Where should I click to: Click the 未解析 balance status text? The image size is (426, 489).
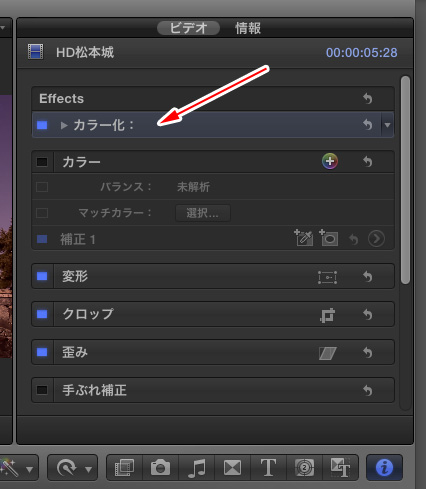pos(193,187)
